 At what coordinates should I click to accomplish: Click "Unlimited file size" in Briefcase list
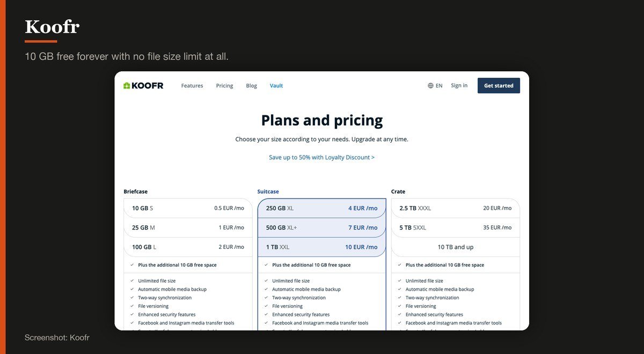[157, 281]
